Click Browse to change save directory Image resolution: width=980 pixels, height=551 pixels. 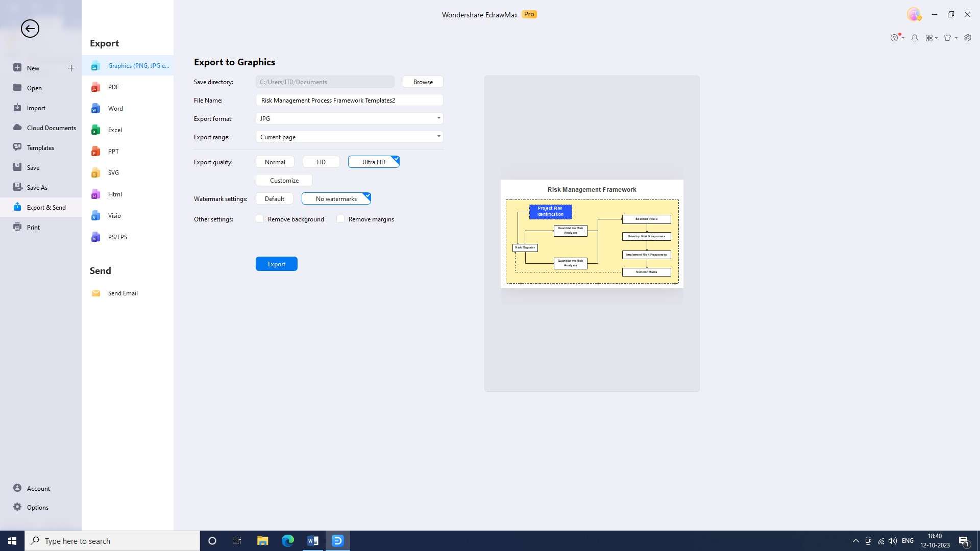(422, 82)
